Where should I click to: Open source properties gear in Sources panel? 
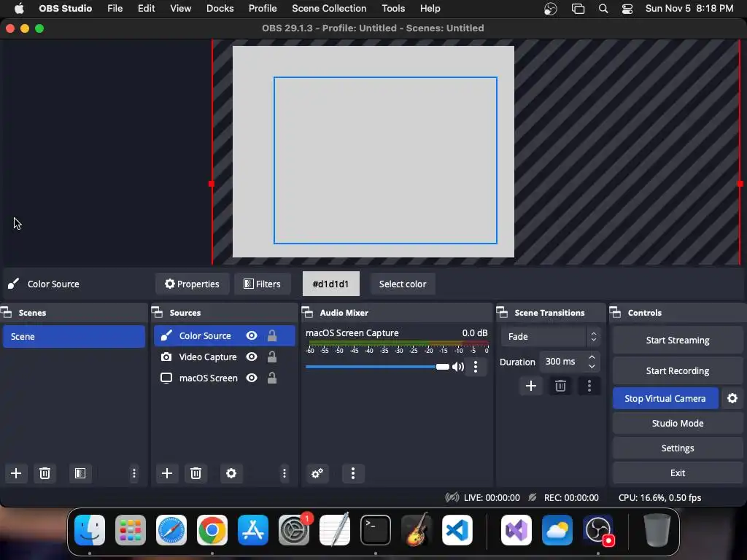[x=231, y=473]
